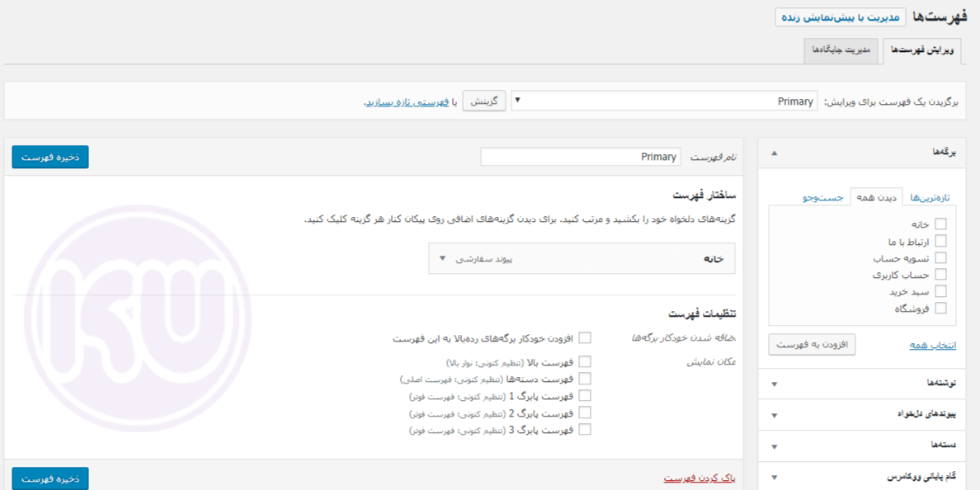Click the فهرستی تازه بسازید link
This screenshot has width=980, height=490.
pos(407,101)
